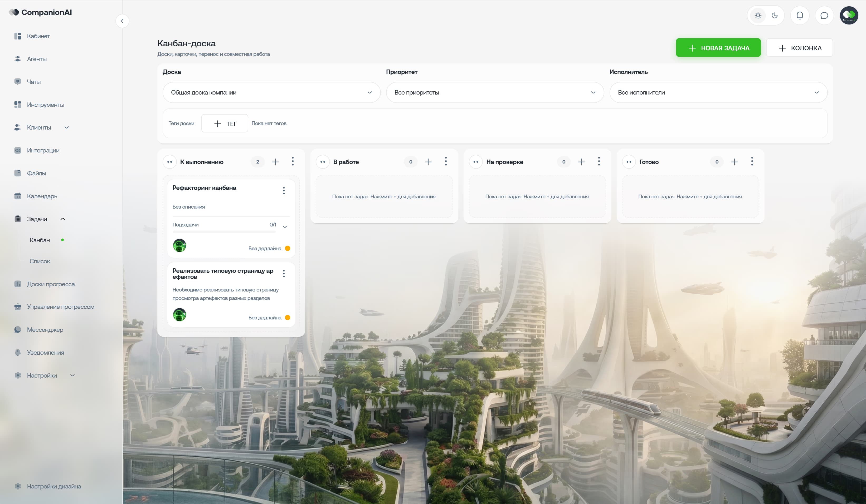Click the CompanionAI logo
Screen dimensions: 866x504
coord(40,12)
